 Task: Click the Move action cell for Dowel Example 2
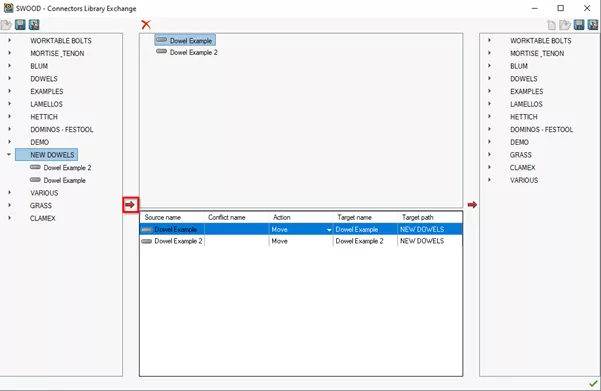tap(301, 241)
